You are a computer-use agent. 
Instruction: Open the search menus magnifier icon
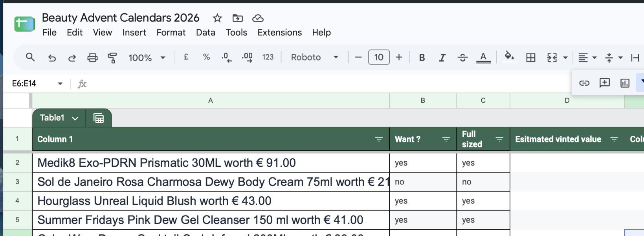[x=30, y=57]
